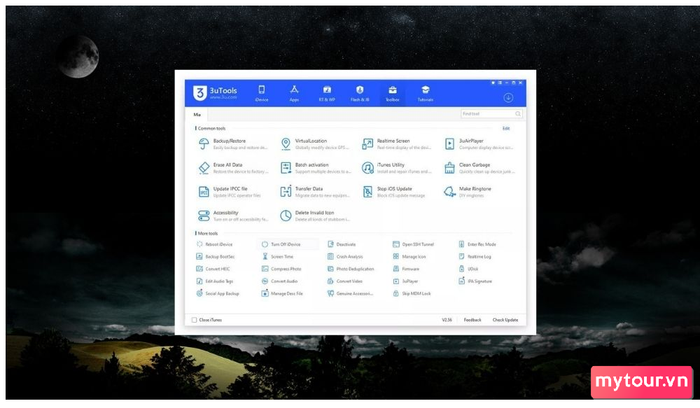
Task: Open the Genuine Accessories tool
Action: point(350,293)
